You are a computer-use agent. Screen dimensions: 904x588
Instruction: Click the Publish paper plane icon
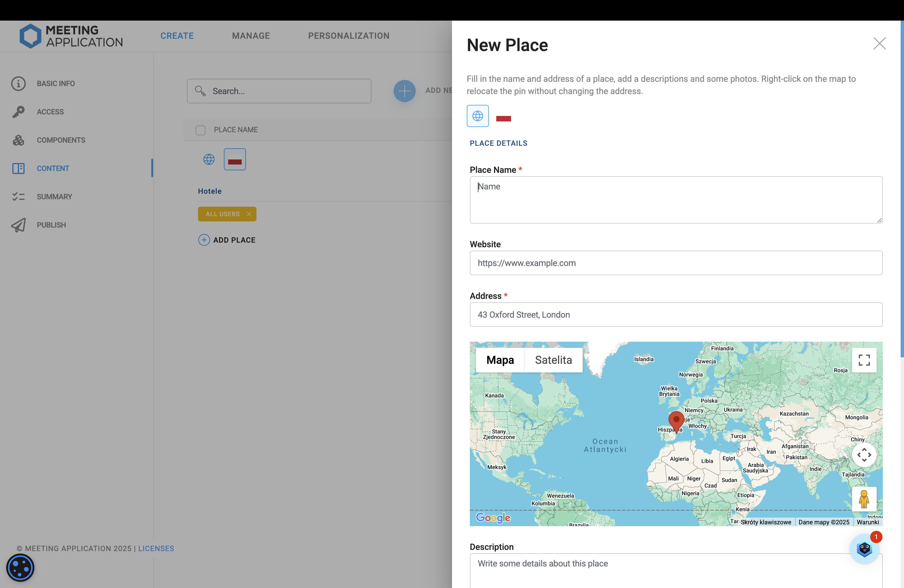[x=18, y=225]
